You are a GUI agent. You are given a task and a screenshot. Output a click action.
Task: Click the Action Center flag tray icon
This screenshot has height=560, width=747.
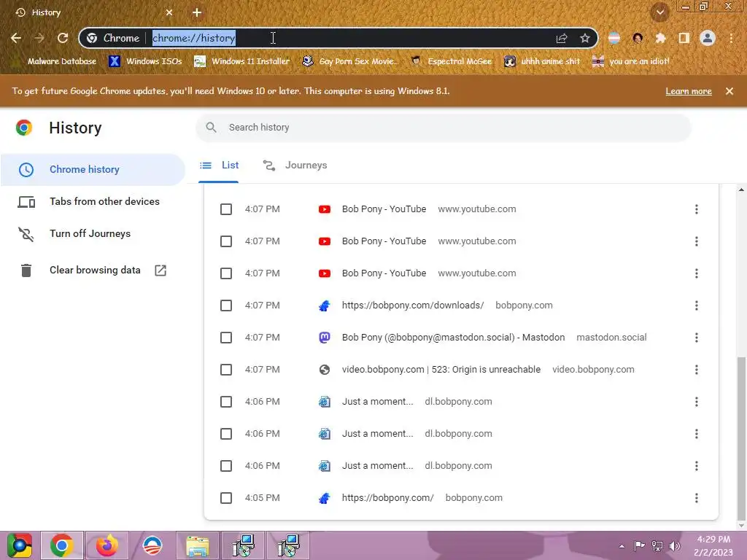[x=639, y=546]
